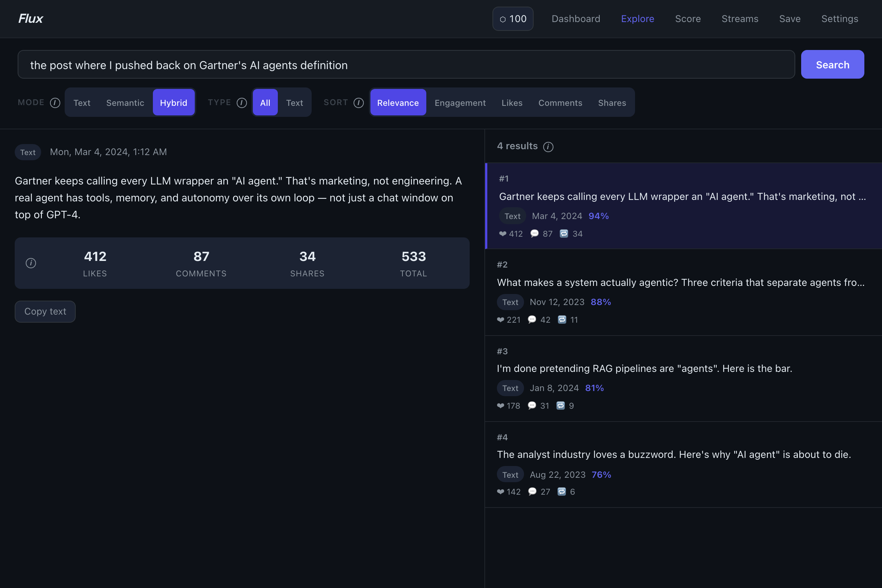This screenshot has height=588, width=882.
Task: Select Hybrid search mode
Action: click(x=173, y=103)
